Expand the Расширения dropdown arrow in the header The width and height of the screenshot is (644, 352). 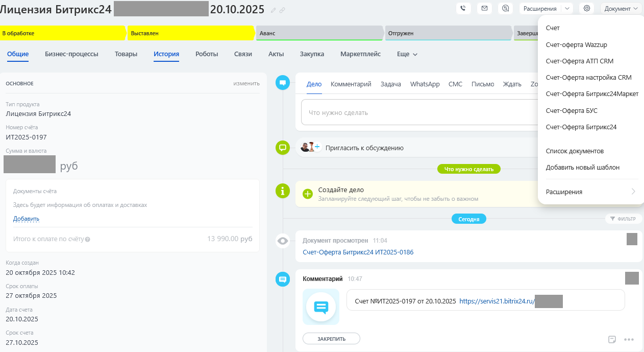567,8
